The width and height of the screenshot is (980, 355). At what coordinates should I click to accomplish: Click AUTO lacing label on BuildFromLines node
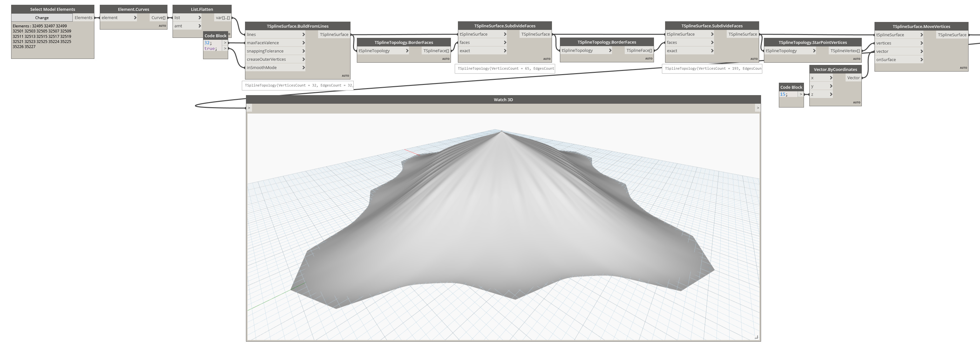[345, 76]
